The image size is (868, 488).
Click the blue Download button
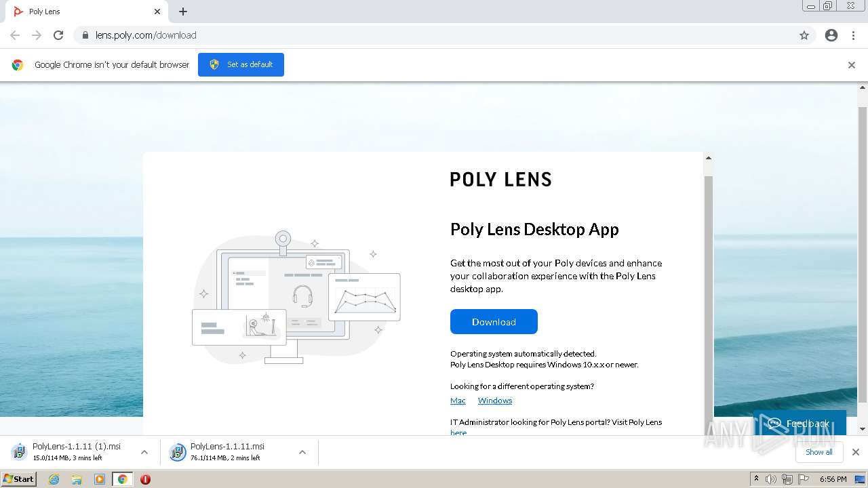(x=494, y=322)
